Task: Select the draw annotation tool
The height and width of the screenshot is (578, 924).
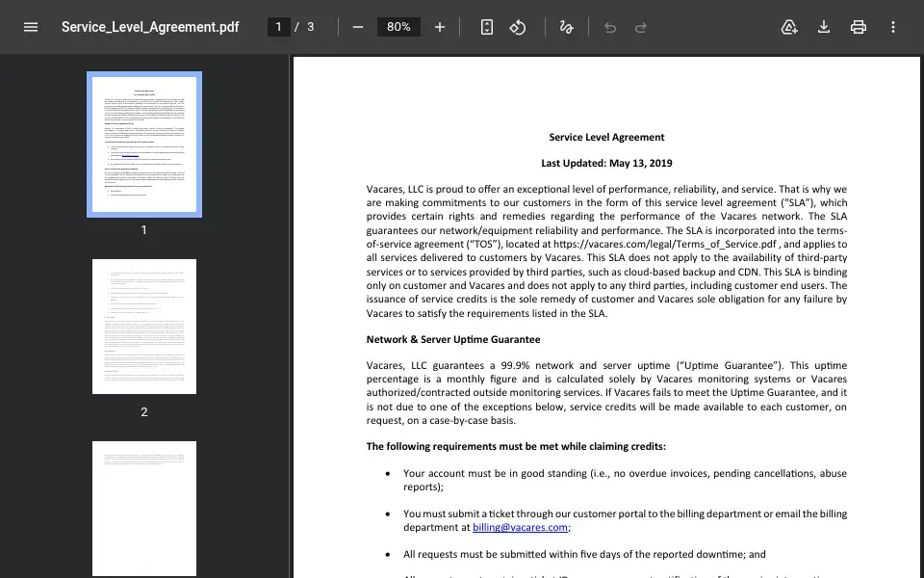Action: click(566, 27)
